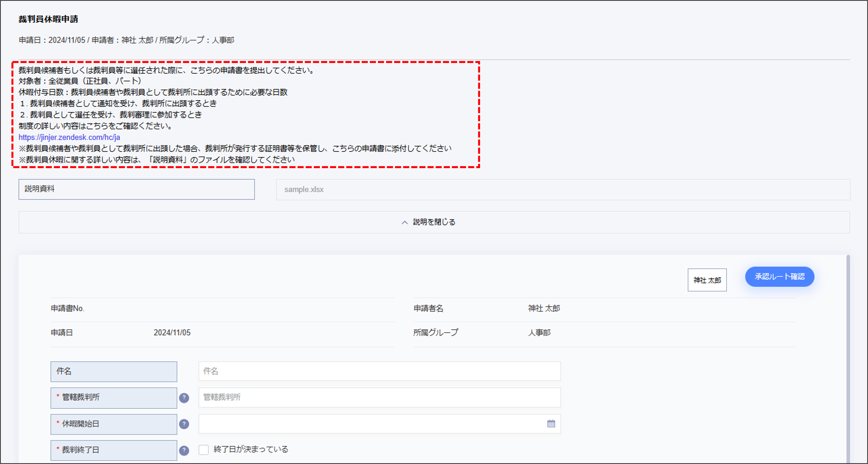Open calendar picker for 休暇開始日
The image size is (868, 464).
pyautogui.click(x=551, y=424)
